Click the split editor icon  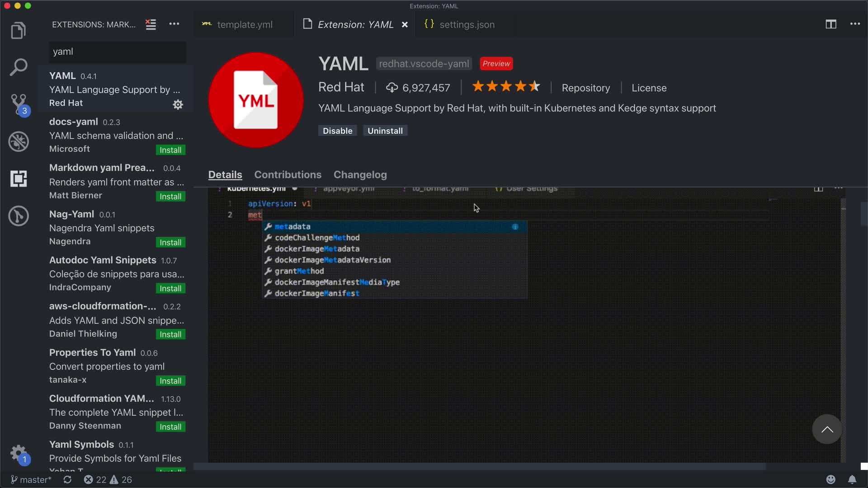[x=830, y=24]
